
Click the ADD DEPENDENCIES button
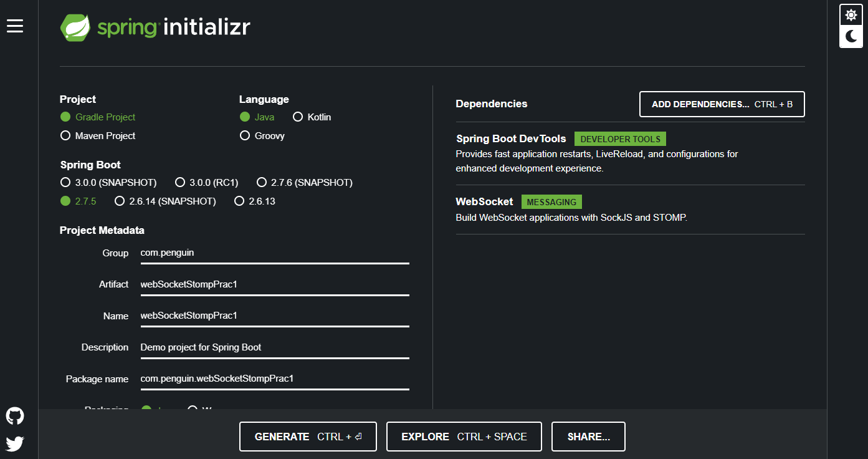click(x=722, y=104)
